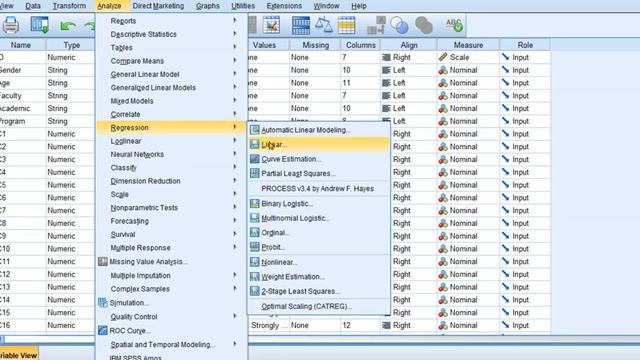The width and height of the screenshot is (640, 360).
Task: Click the Weight Estimation icon
Action: 255,277
